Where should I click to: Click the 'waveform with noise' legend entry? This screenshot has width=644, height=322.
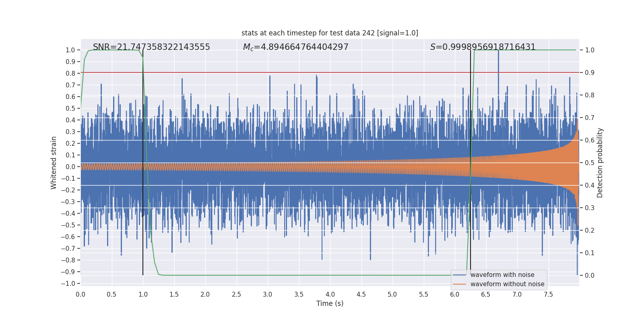point(502,275)
